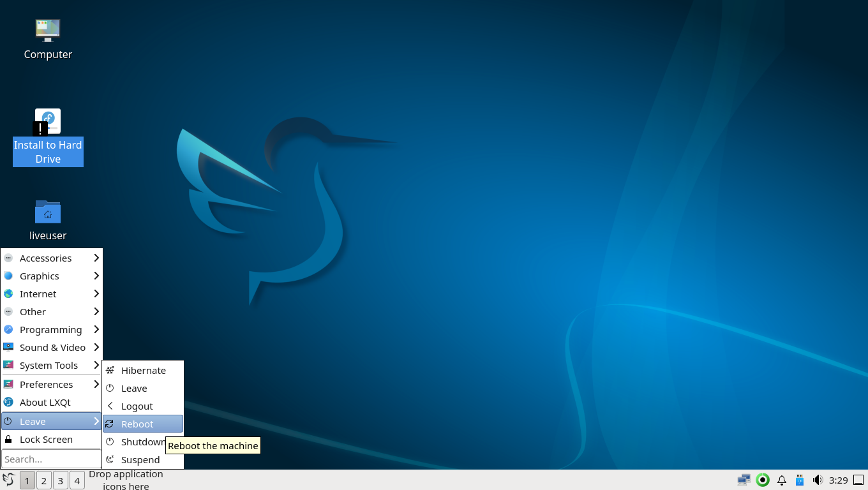Open the volume speaker icon
The width and height of the screenshot is (868, 490).
[x=818, y=480]
